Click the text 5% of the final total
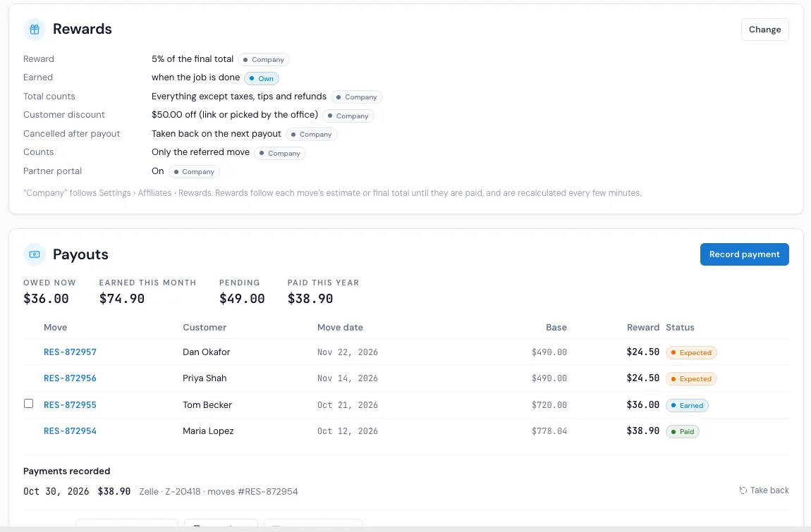811x532 pixels. [x=193, y=59]
